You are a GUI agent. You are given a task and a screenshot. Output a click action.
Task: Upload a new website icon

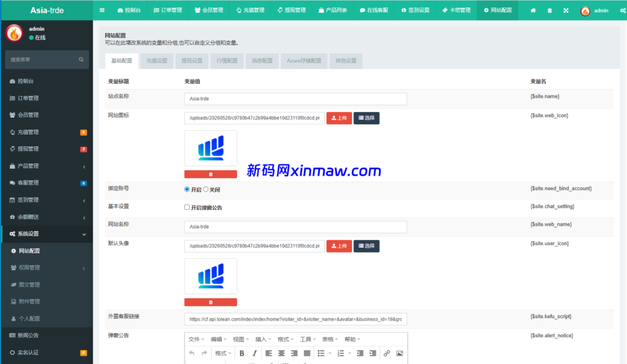339,118
